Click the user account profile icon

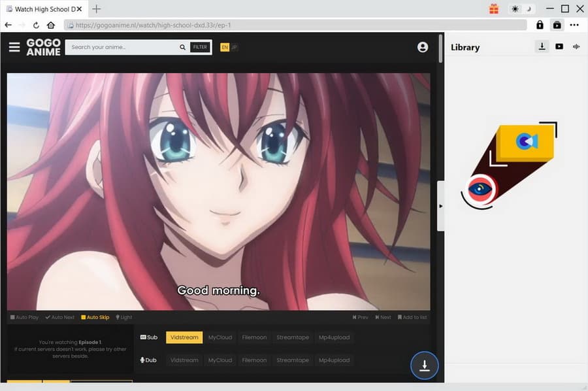point(423,47)
